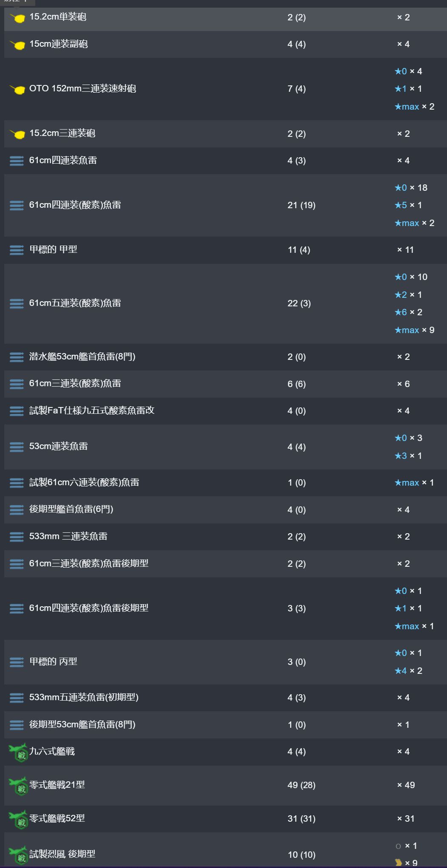This screenshot has height=868, width=447.
Task: Select the 潜水艦53cm艦首魚雷(8門) row
Action: [225, 357]
